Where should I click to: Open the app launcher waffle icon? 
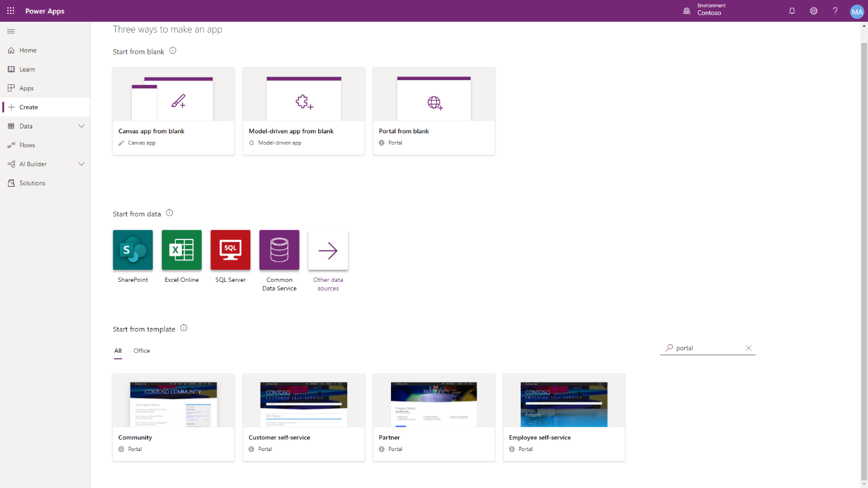click(x=11, y=11)
